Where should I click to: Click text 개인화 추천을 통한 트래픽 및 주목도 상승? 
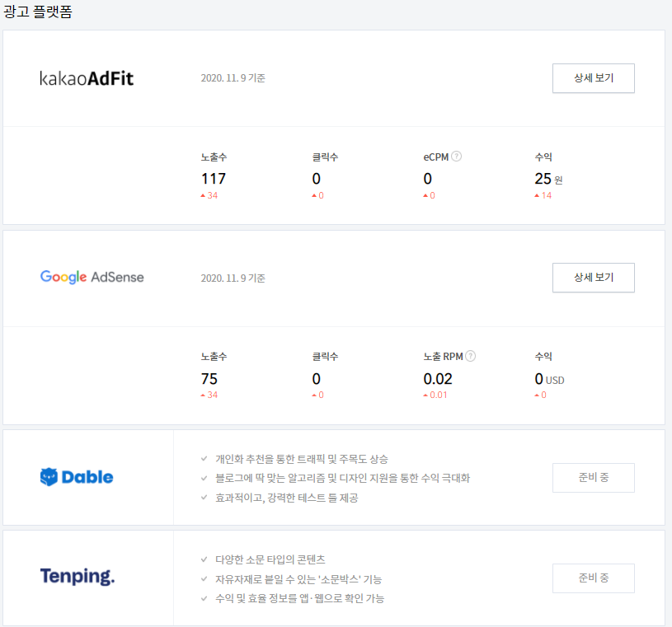(x=302, y=459)
